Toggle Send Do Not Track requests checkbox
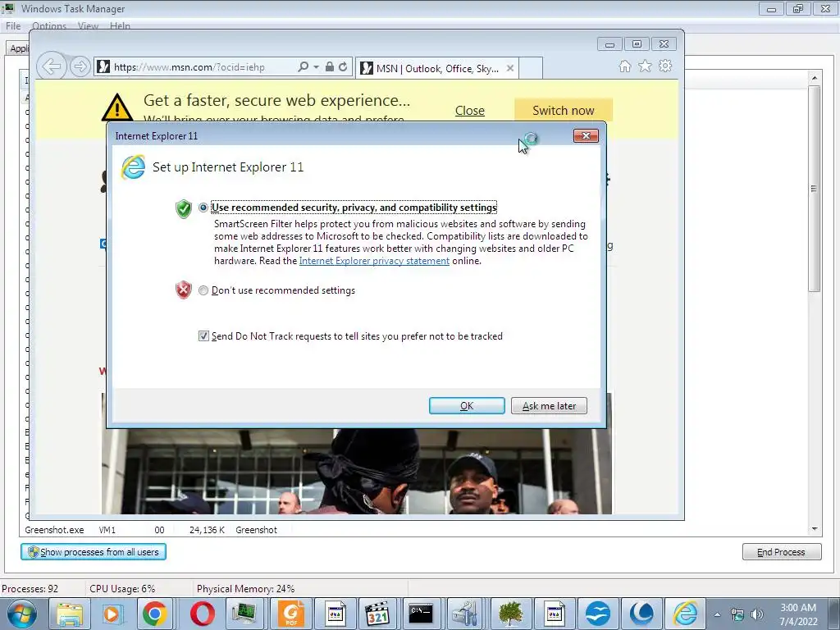Viewport: 840px width, 630px height. pos(203,336)
